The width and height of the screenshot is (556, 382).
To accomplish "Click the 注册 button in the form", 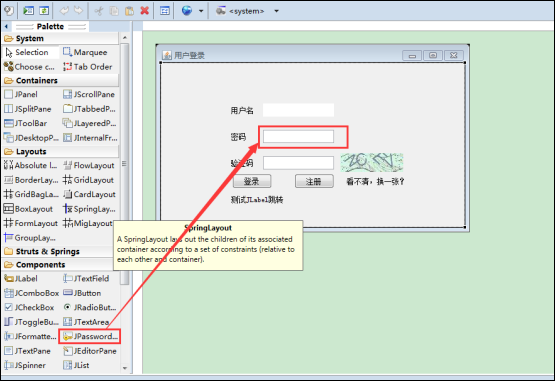I will click(314, 181).
